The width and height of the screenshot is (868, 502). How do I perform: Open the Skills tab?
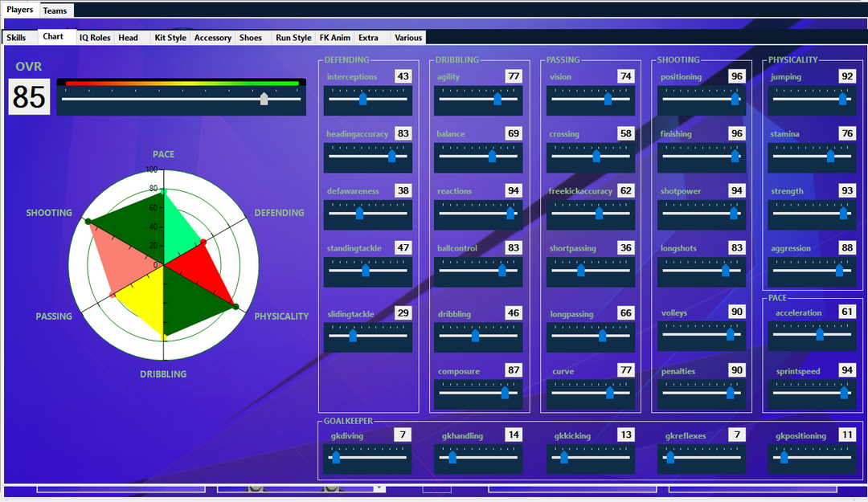click(x=17, y=38)
